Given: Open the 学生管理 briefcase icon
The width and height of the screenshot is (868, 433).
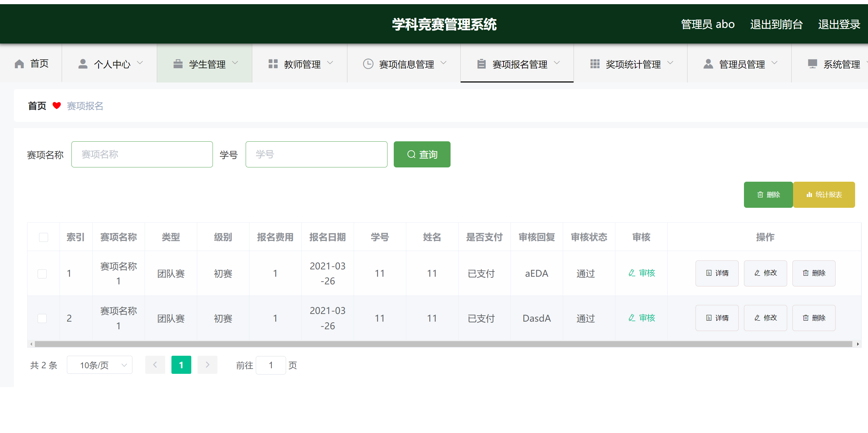Looking at the screenshot, I should [x=178, y=63].
